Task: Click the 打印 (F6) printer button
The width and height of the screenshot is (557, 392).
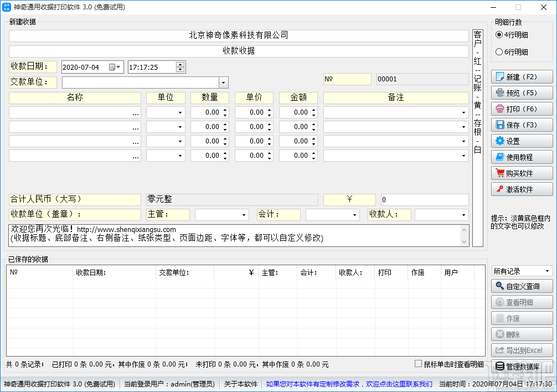Action: pyautogui.click(x=522, y=109)
